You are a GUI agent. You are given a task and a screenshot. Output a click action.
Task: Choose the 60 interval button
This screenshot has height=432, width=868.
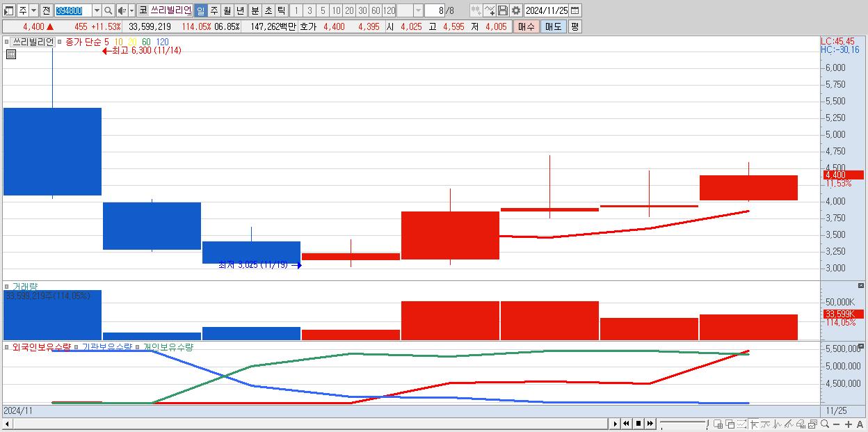376,10
